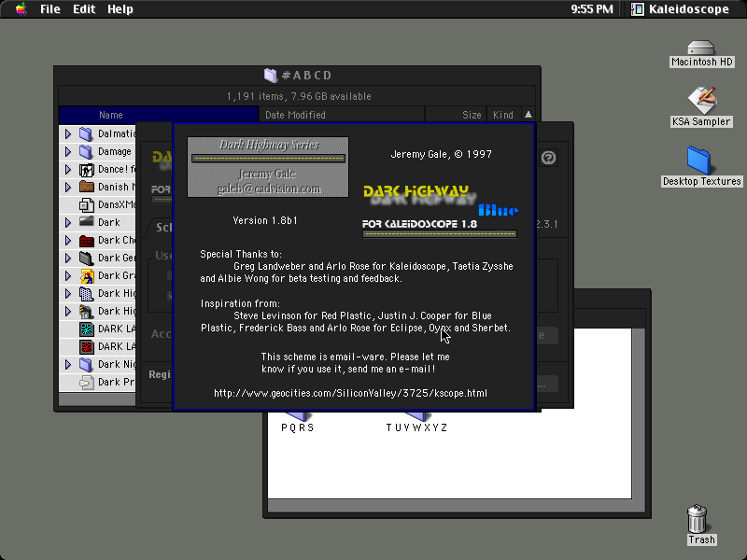Viewport: 747px width, 560px height.
Task: Select the first Dark Hig folder icon
Action: [86, 293]
